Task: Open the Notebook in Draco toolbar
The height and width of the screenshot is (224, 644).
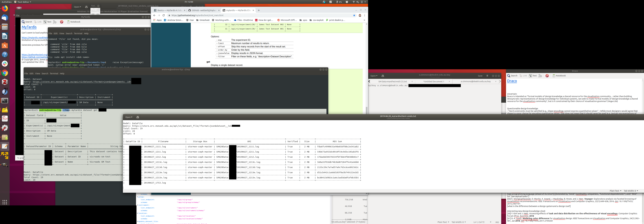Action: point(559,76)
